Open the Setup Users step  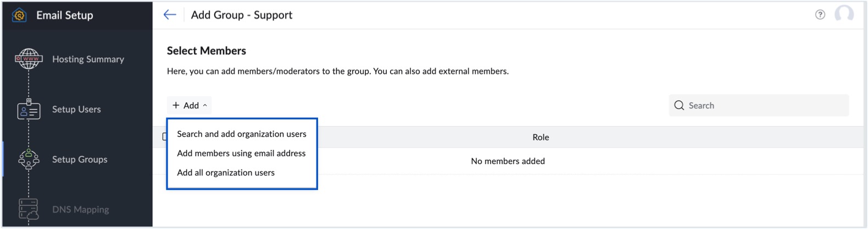pos(76,109)
